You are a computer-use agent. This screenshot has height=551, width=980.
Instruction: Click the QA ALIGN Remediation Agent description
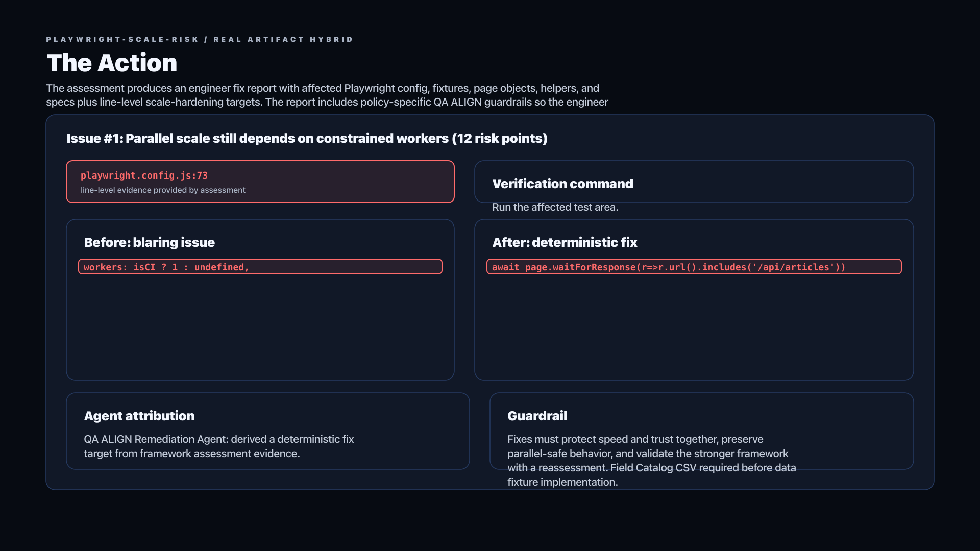(218, 446)
